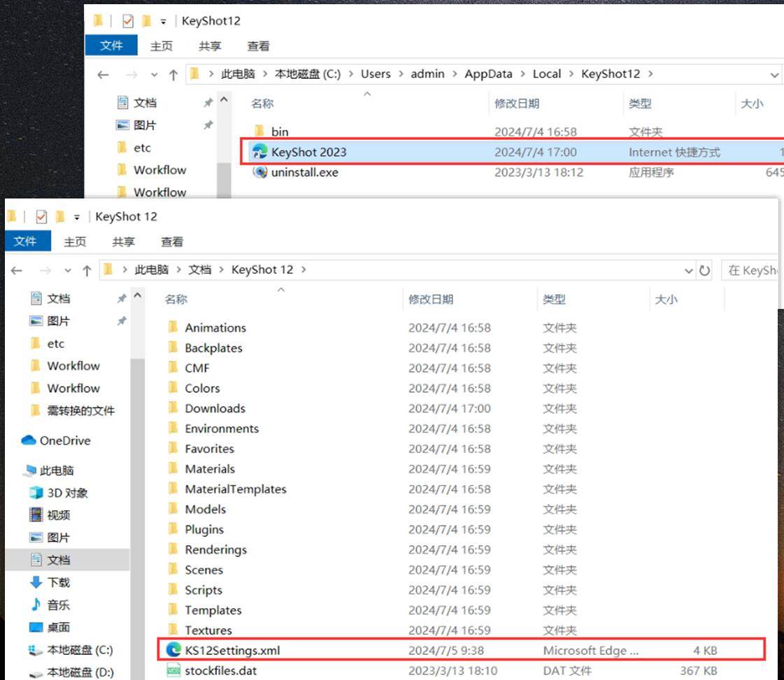Screen dimensions: 784x680
Task: Switch to the 共享 ribbon tab
Action: tap(123, 242)
